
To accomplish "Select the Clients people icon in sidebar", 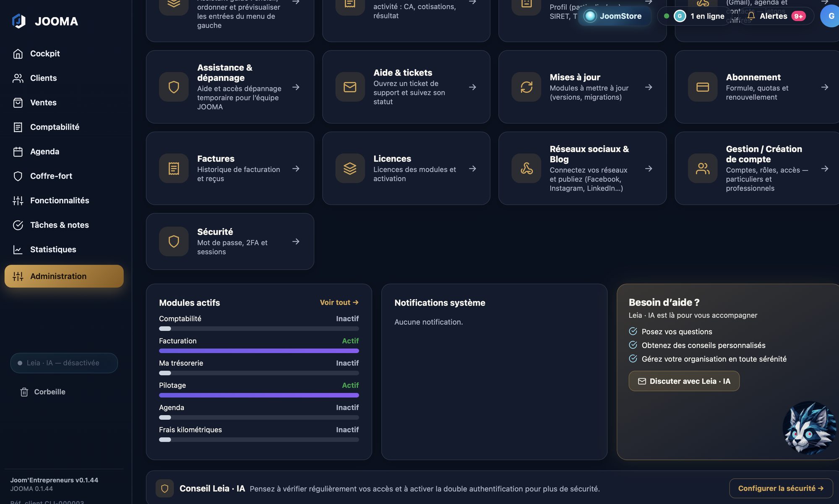I will point(18,78).
